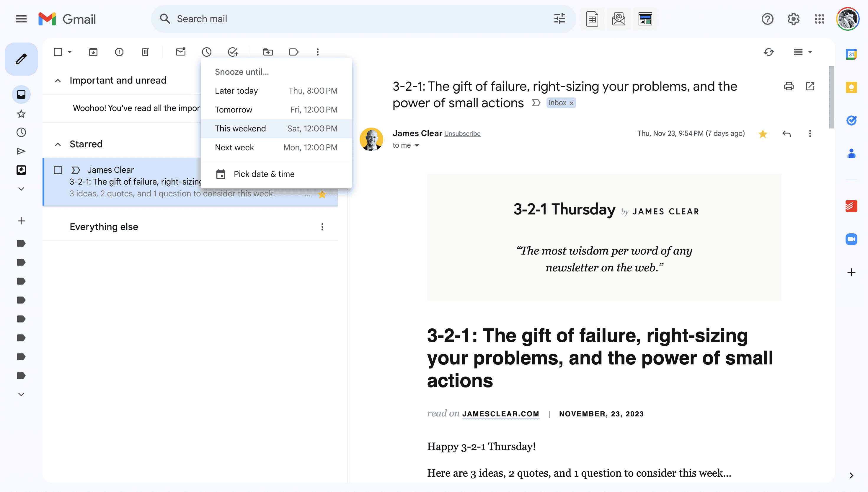The height and width of the screenshot is (492, 868).
Task: Select This weekend snooze option
Action: (276, 128)
